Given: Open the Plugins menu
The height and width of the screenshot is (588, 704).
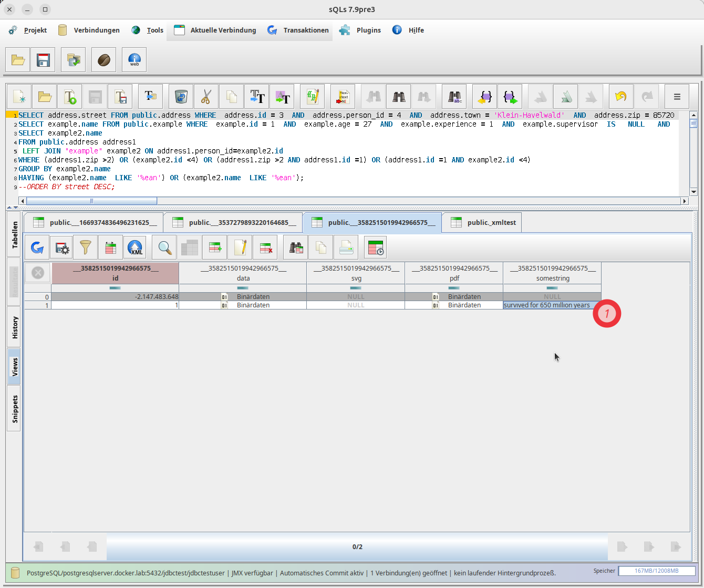Looking at the screenshot, I should pos(360,30).
